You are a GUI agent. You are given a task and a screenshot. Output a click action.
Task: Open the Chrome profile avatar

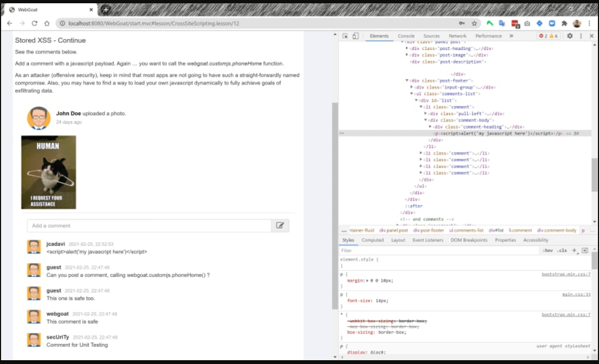[x=577, y=24]
